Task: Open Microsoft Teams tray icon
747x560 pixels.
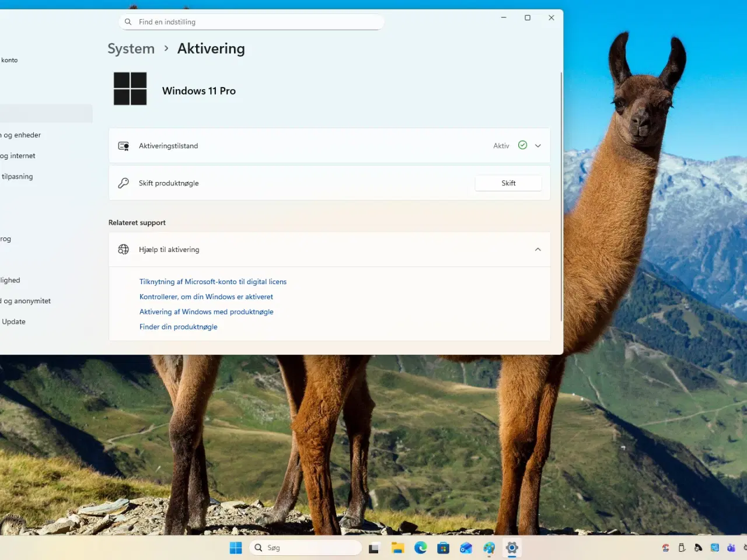Action: coord(731,548)
